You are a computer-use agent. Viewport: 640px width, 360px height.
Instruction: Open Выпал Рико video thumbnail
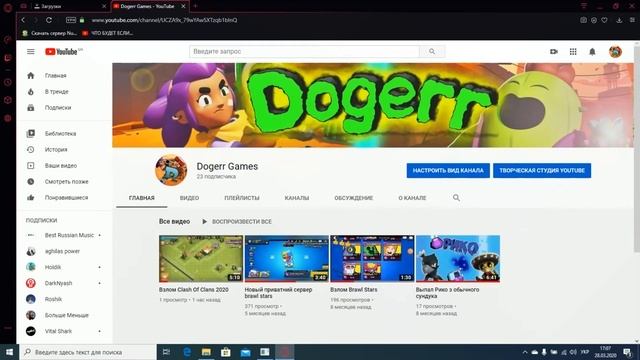point(458,258)
